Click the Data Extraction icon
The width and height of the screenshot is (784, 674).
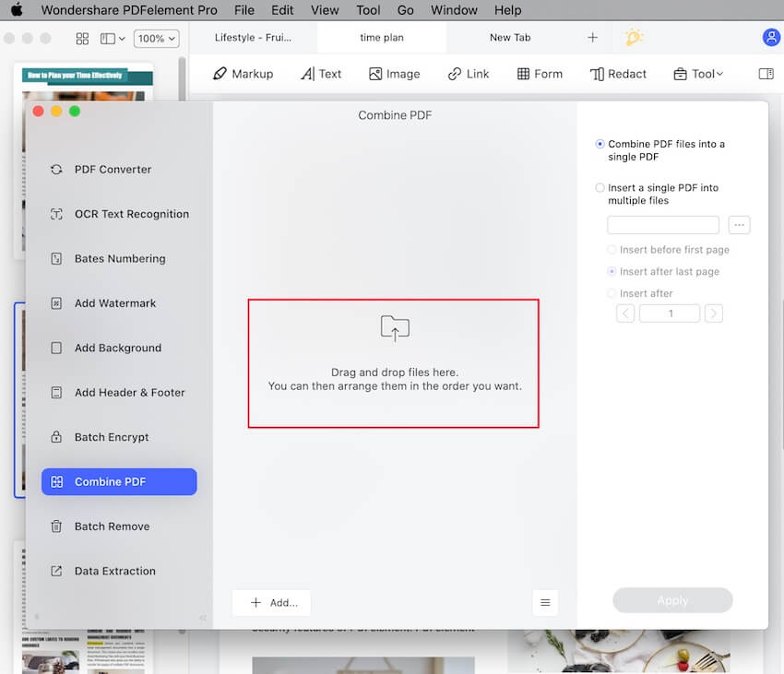click(56, 571)
